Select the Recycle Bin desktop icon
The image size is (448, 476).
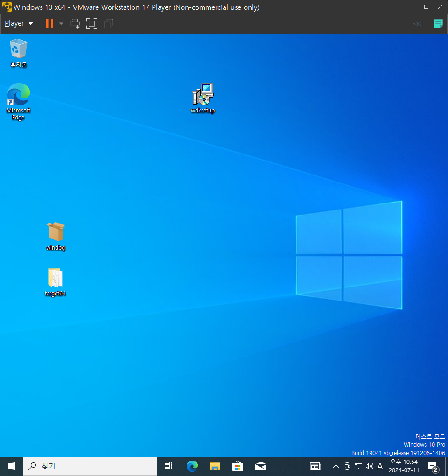pyautogui.click(x=19, y=53)
